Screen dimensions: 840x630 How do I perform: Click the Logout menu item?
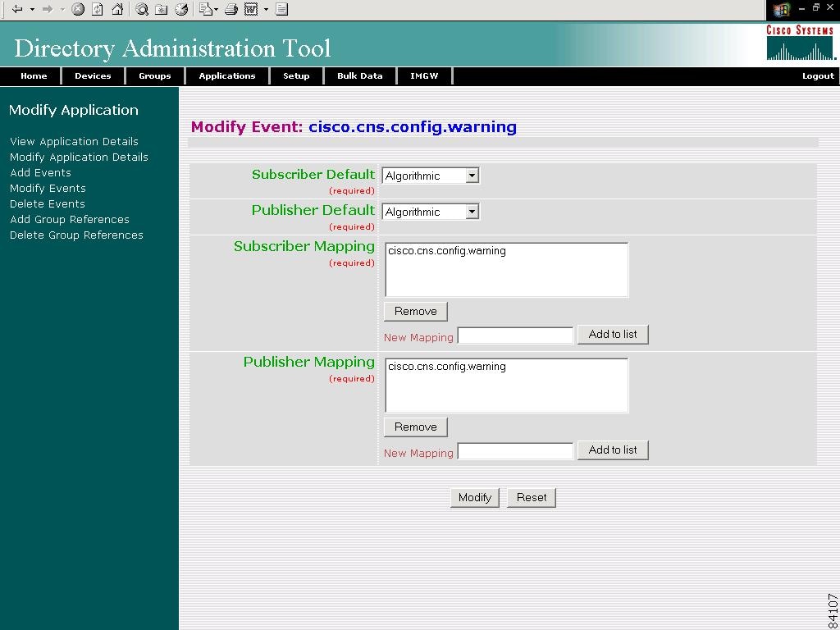click(817, 75)
